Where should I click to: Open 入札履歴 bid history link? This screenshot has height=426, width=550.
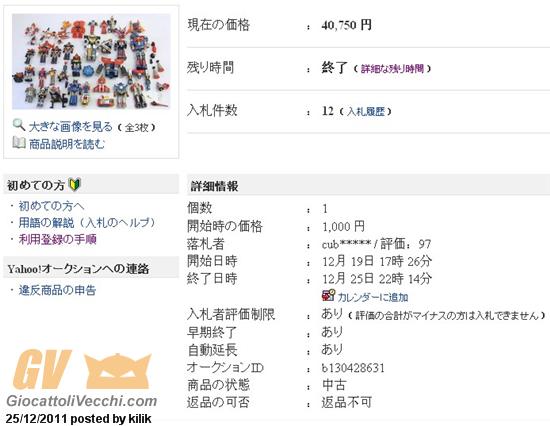click(x=365, y=112)
